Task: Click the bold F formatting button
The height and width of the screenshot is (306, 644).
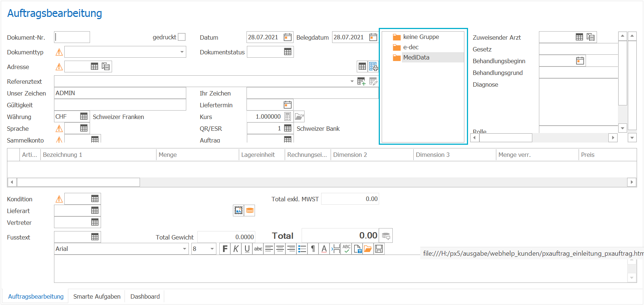Action: tap(225, 249)
